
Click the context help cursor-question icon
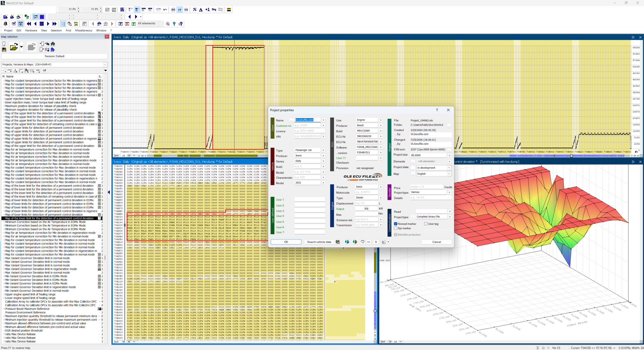coord(181,24)
